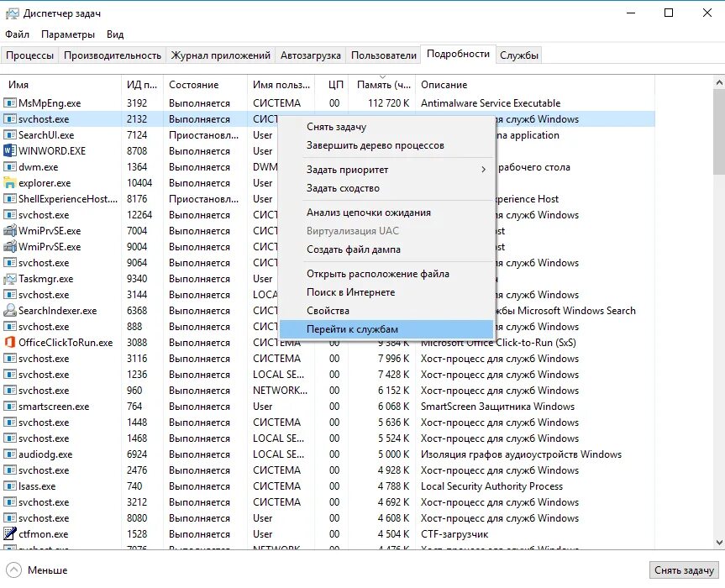
Task: Click the audiodg.exe process icon
Action: pos(10,454)
